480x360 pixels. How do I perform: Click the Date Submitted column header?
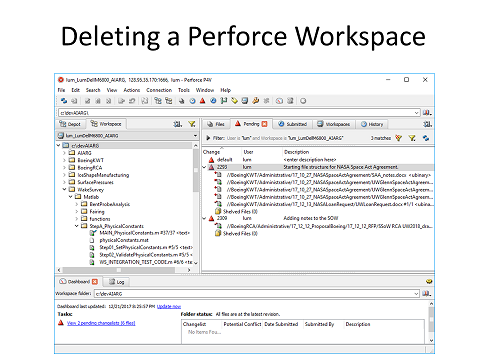click(281, 324)
